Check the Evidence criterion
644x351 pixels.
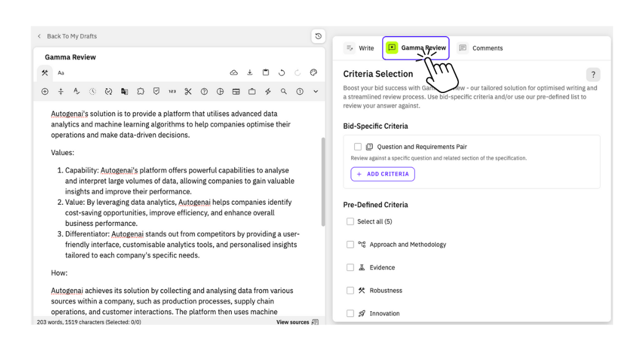[x=350, y=267]
